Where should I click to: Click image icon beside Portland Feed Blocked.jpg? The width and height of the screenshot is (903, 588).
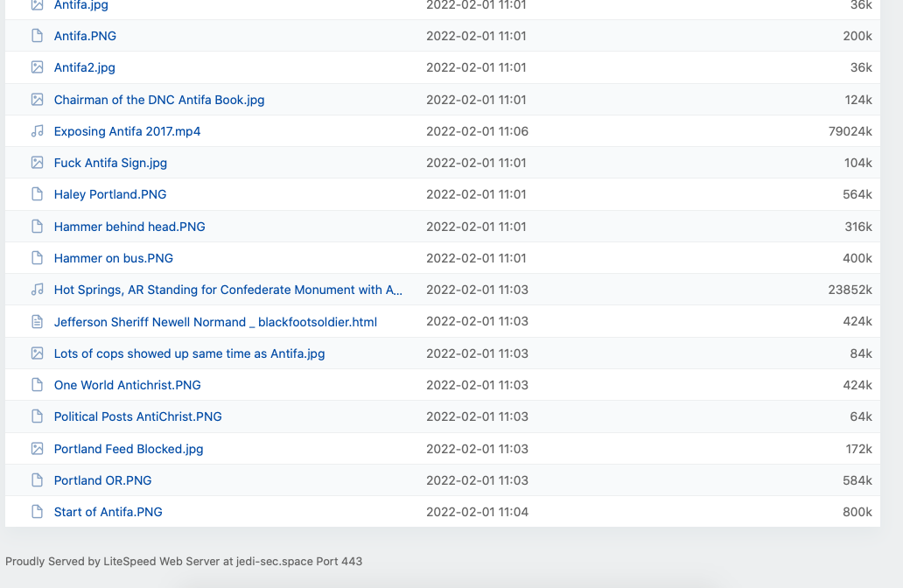click(x=37, y=449)
